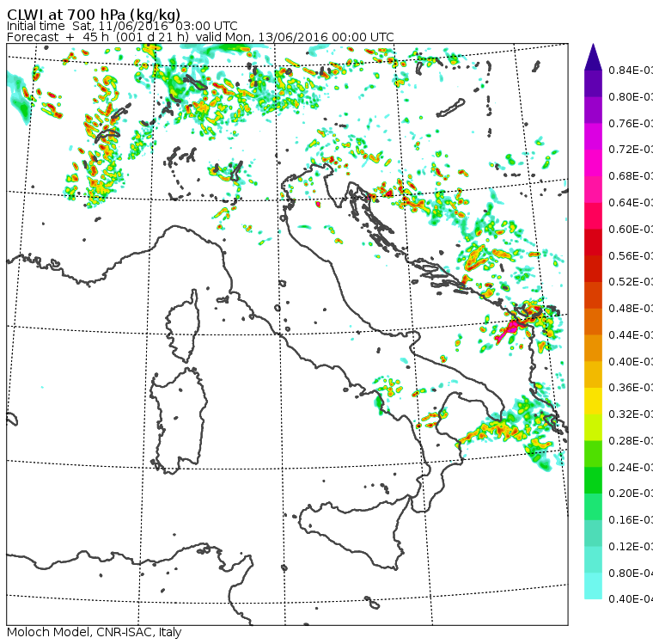Screen dimensions: 653x644
Task: Click the 0.56E-03 colorbar label
Action: [x=631, y=255]
